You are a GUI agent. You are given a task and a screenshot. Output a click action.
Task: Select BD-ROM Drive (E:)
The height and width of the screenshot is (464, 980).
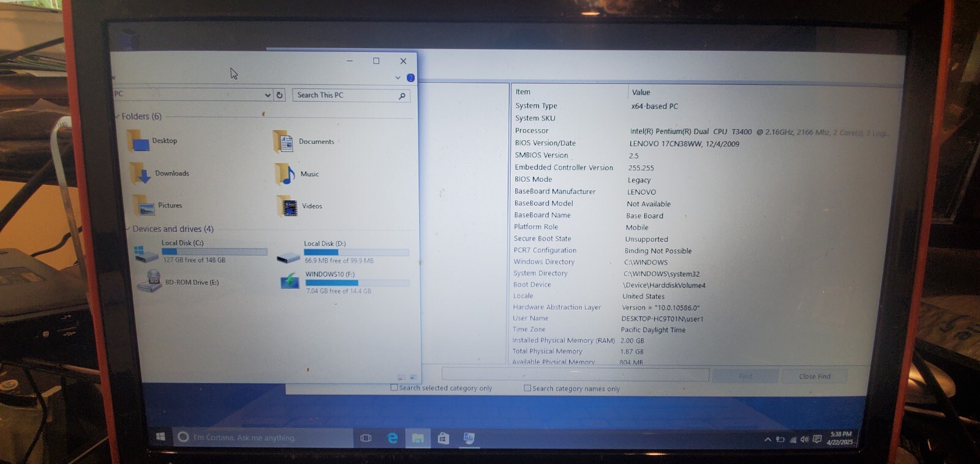pyautogui.click(x=178, y=282)
